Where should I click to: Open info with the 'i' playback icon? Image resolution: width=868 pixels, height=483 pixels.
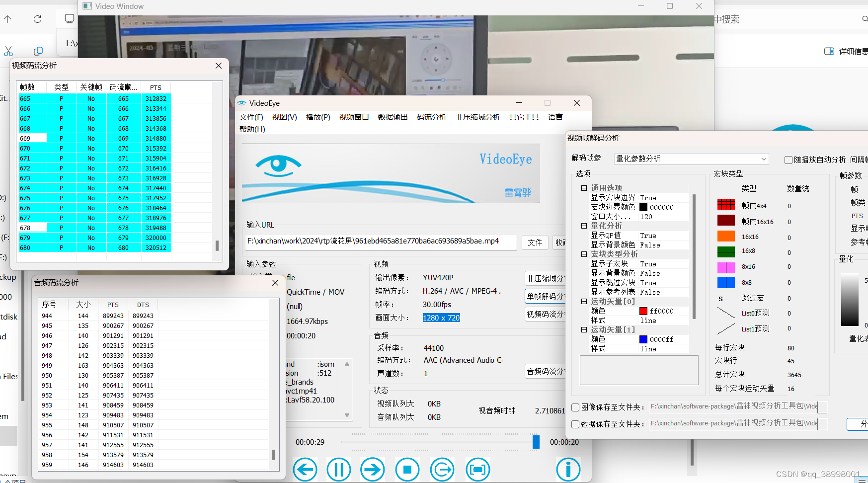(x=568, y=469)
